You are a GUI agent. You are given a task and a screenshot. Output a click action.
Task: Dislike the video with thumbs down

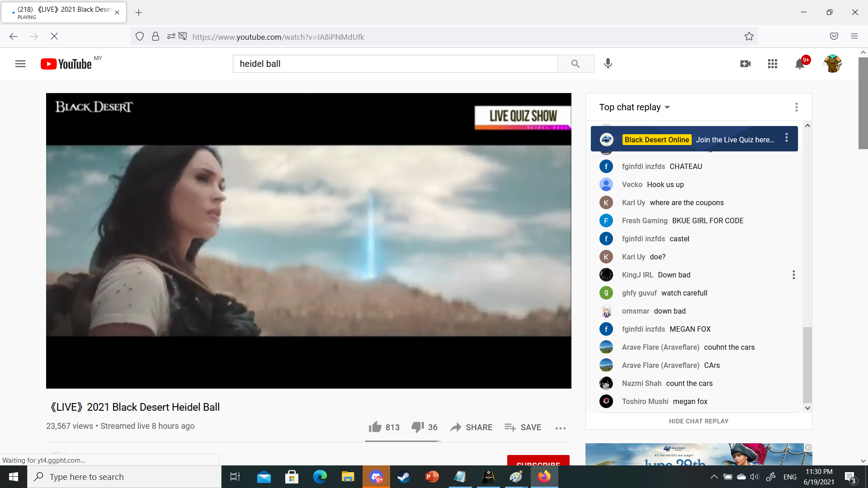coord(416,427)
